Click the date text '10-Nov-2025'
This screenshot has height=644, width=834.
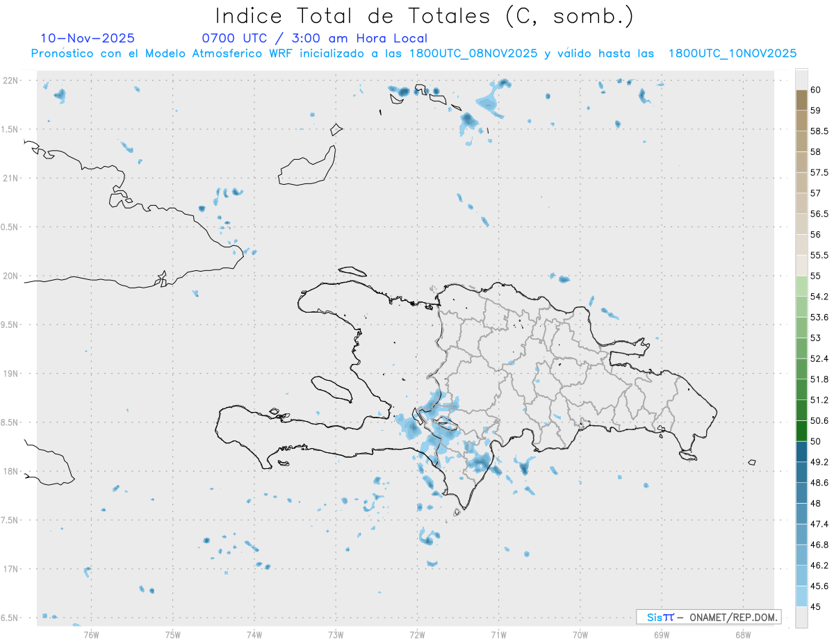point(88,38)
